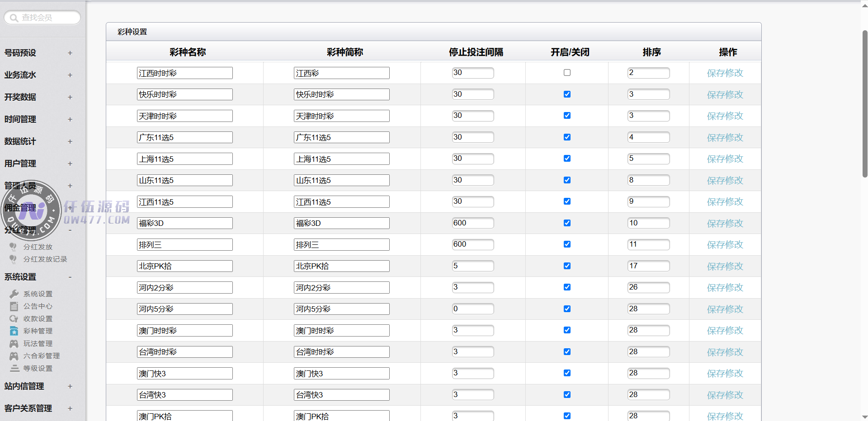Click the 分红发放记录 balloon icon
The width and height of the screenshot is (868, 421).
pyautogui.click(x=13, y=259)
